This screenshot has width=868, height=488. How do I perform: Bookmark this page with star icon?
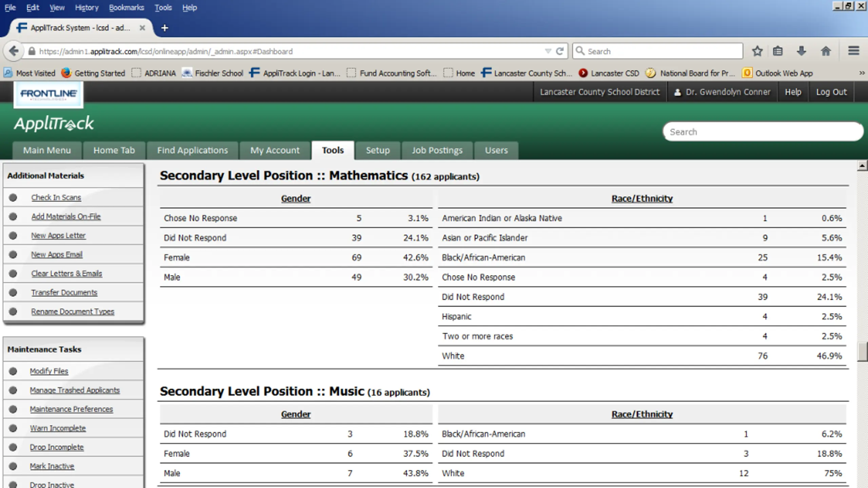(x=757, y=51)
